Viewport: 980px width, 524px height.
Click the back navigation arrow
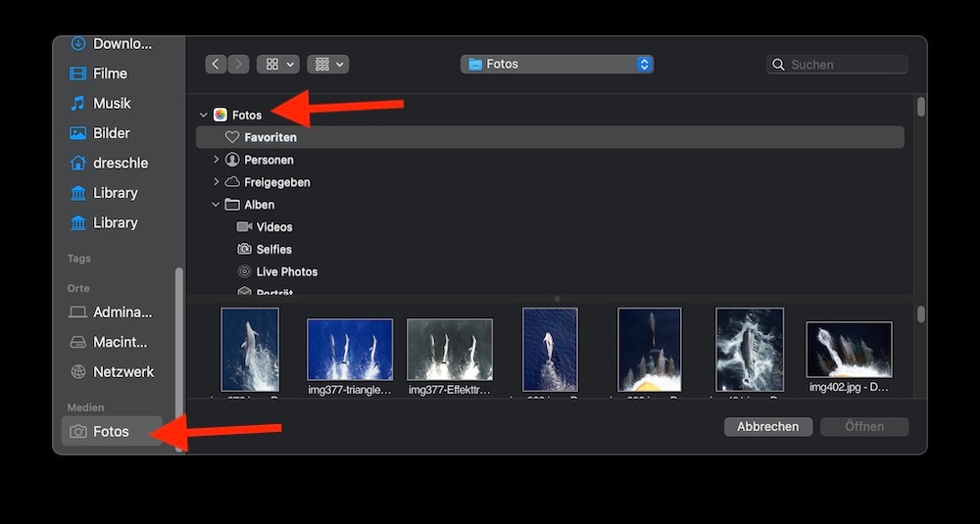(x=217, y=65)
